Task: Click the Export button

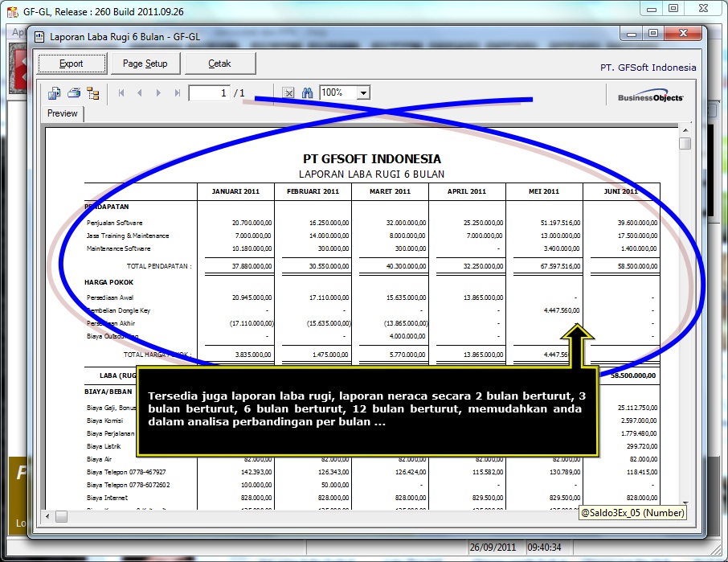Action: coord(72,64)
